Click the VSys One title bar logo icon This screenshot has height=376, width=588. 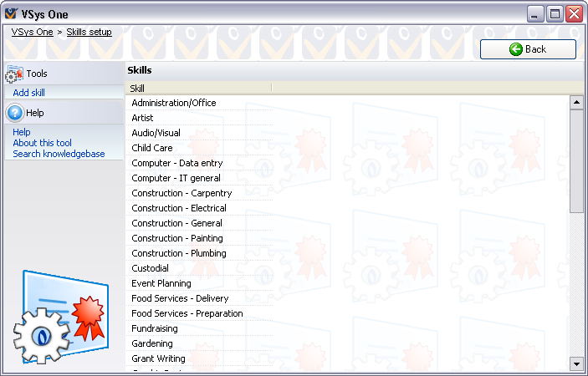(11, 14)
